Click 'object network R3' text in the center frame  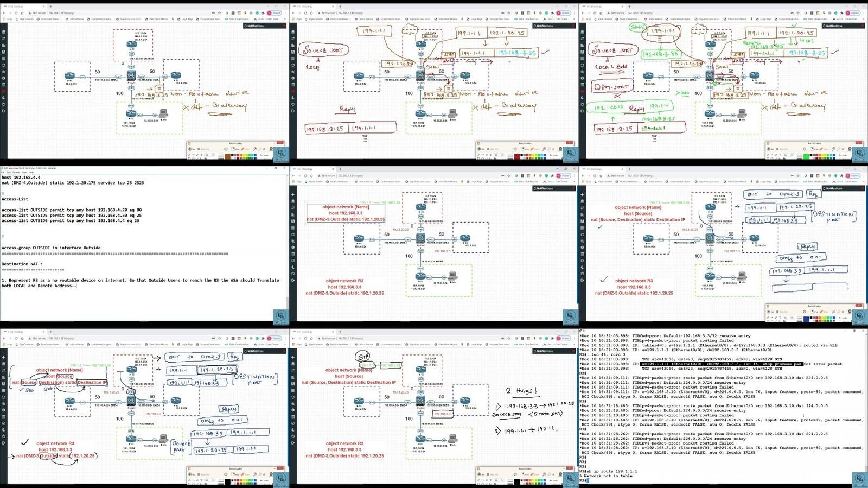(344, 281)
